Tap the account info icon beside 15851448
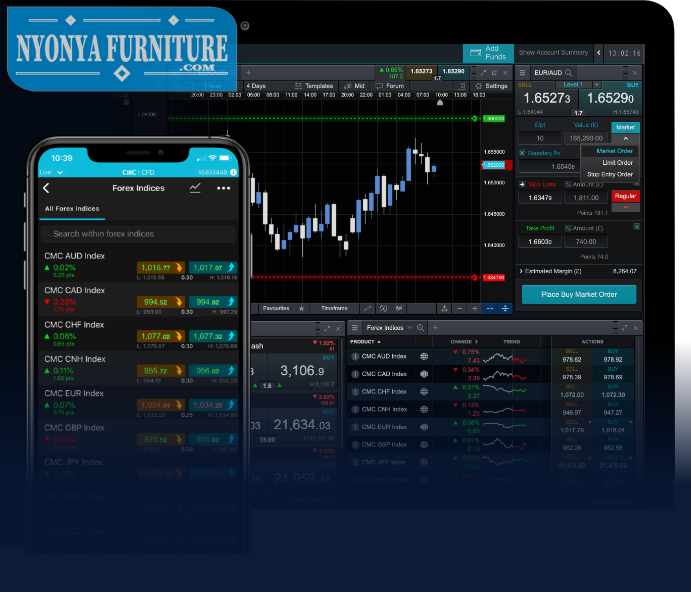Viewport: 691px width, 592px height. 233,172
